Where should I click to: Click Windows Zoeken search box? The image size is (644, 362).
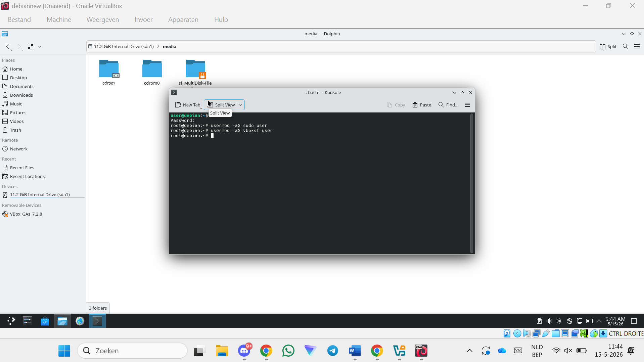[132, 351]
